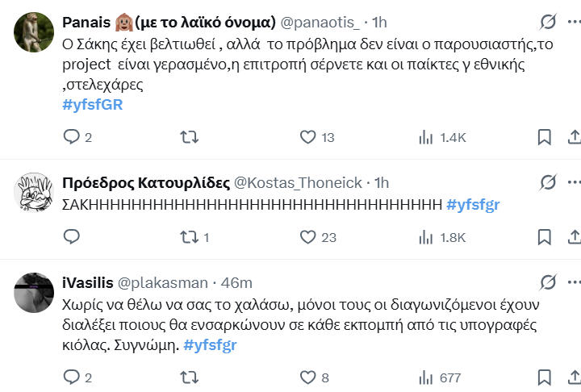Open Grok icon on Panais tweet
The height and width of the screenshot is (392, 581).
coord(548,22)
